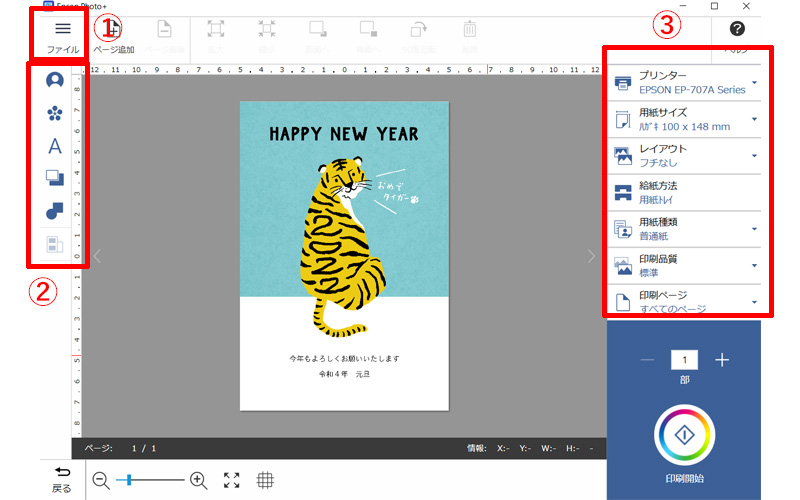Select the shapes icon in the sidebar
Viewport: 800px width, 500px height.
pyautogui.click(x=55, y=210)
